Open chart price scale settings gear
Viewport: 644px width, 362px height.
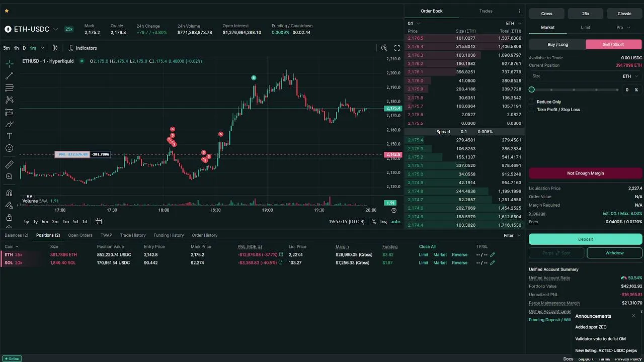394,210
